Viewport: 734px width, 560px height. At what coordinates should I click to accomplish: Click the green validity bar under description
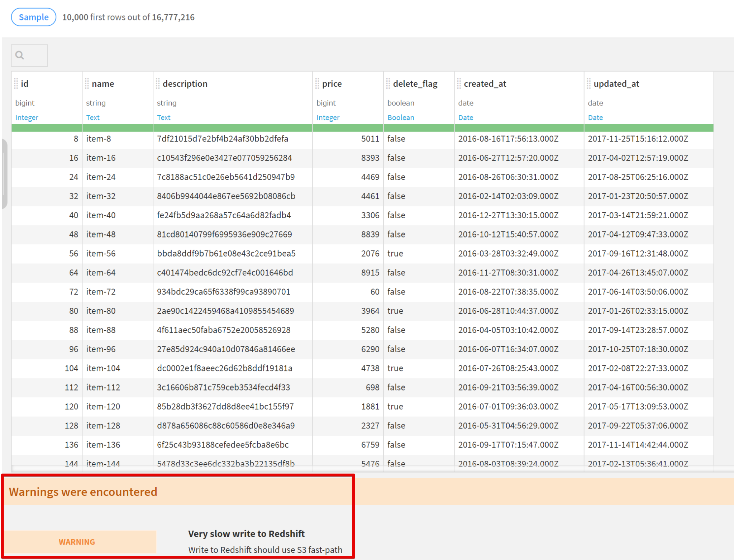(233, 128)
